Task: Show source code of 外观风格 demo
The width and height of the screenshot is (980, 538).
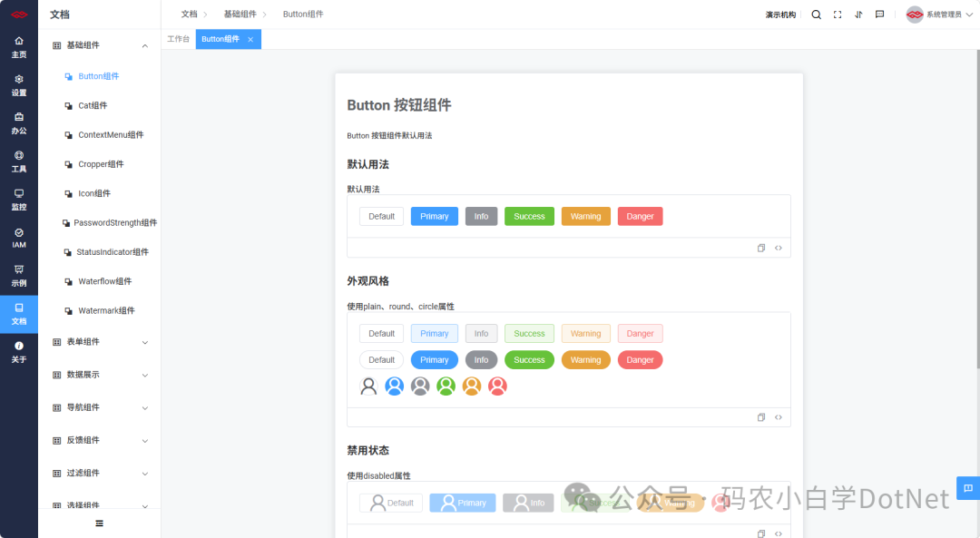Action: tap(779, 417)
